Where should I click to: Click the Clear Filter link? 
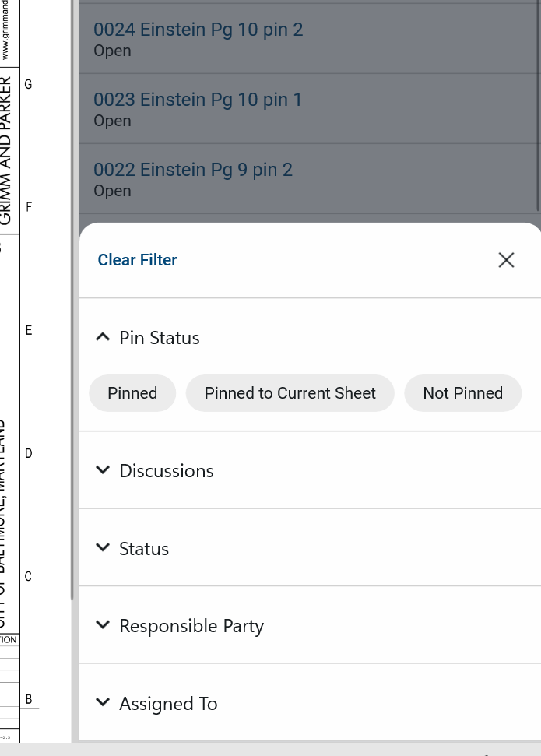(137, 260)
